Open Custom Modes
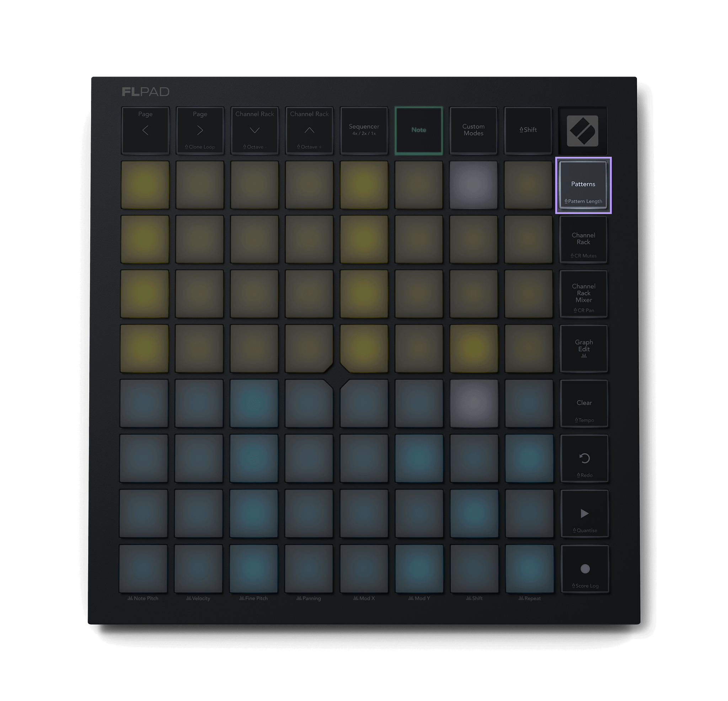Screen dimensions: 728x701 point(473,130)
